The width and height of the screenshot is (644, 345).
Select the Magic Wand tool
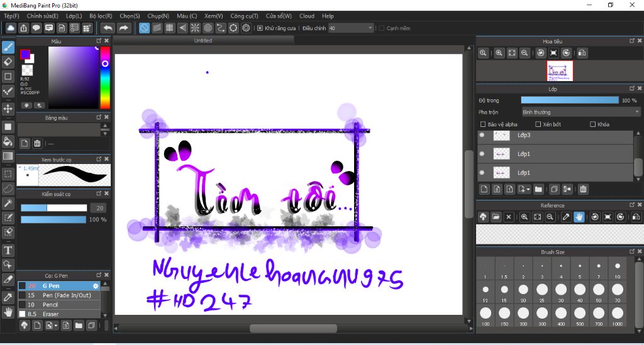8,203
